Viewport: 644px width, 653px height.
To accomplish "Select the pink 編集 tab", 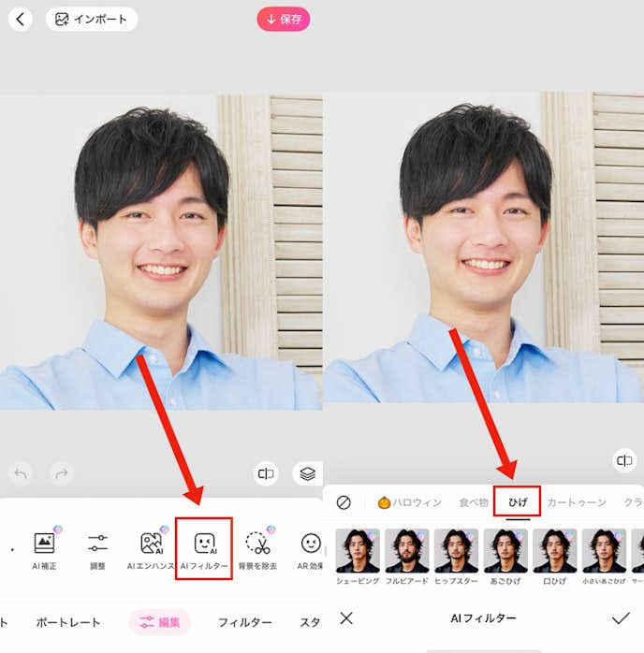I will (160, 622).
